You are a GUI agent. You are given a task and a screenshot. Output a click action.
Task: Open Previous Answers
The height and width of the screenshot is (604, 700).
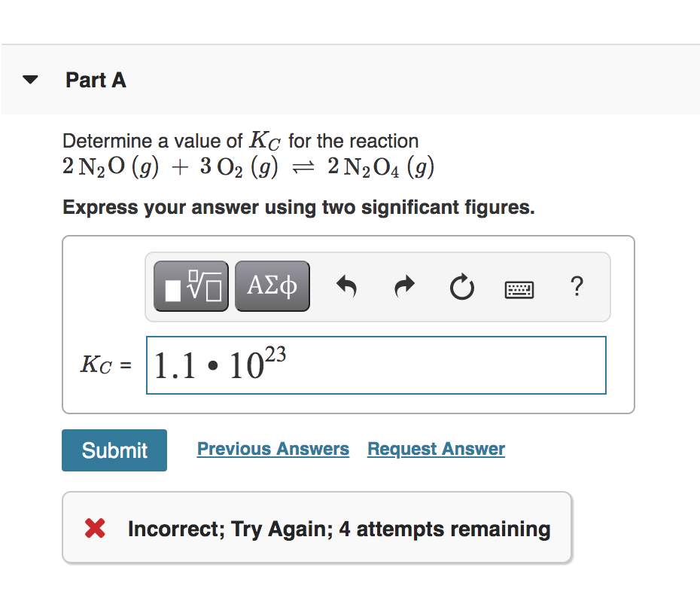pos(272,448)
